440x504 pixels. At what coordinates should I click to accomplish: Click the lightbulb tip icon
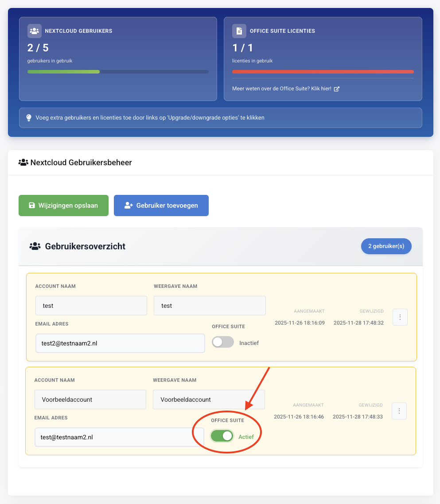(x=29, y=118)
